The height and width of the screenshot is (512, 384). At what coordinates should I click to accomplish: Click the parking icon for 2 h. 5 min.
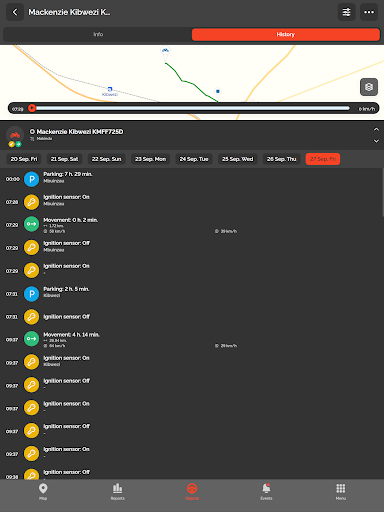click(31, 294)
